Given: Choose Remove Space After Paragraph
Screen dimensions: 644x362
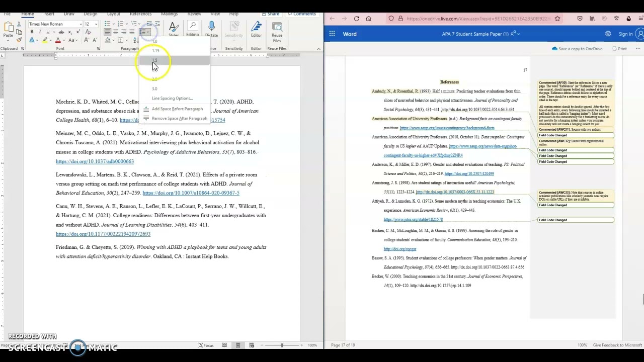Looking at the screenshot, I should pyautogui.click(x=174, y=119).
